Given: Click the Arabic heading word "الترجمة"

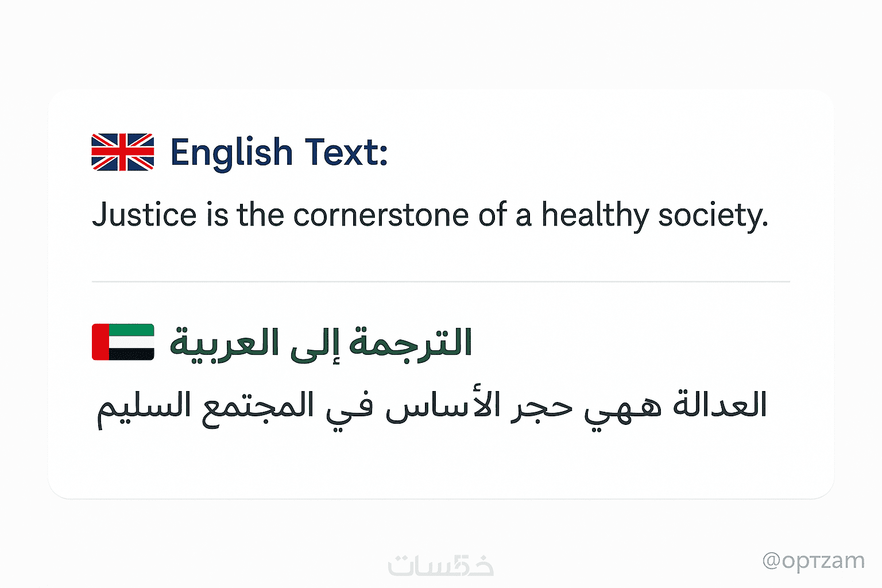Looking at the screenshot, I should 410,343.
